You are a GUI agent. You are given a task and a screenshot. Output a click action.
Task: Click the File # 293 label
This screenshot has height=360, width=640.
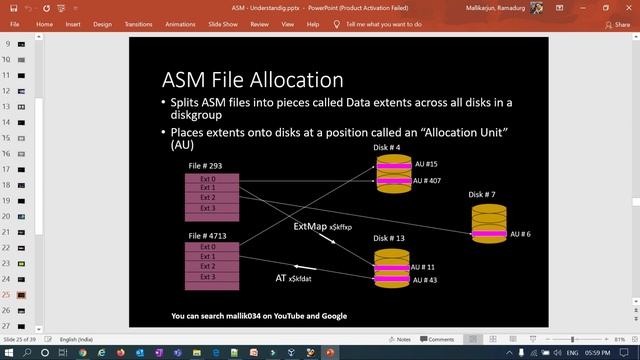(205, 166)
